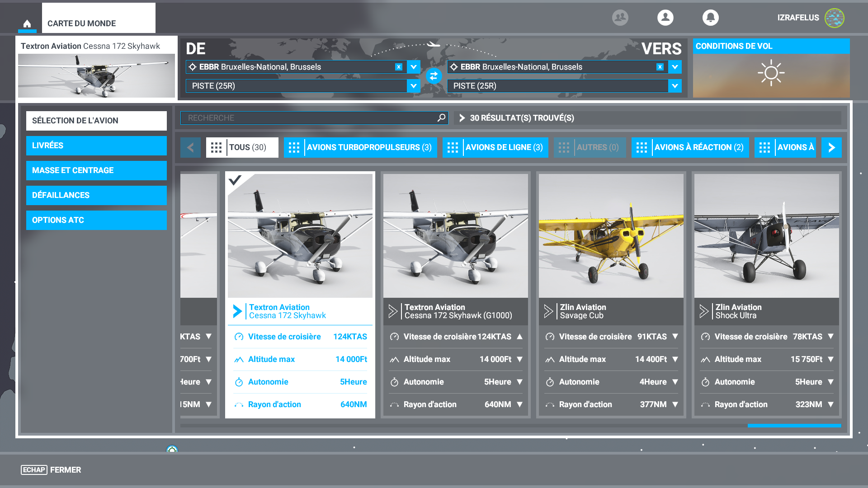868x488 pixels.
Task: Open the IZRAFELUS gamer avatar
Action: tap(834, 18)
